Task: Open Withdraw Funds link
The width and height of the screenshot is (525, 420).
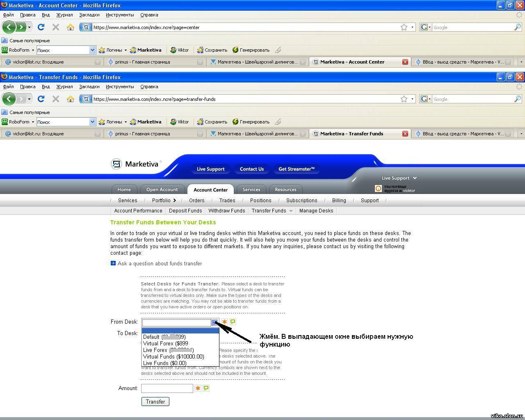Action: 227,211
